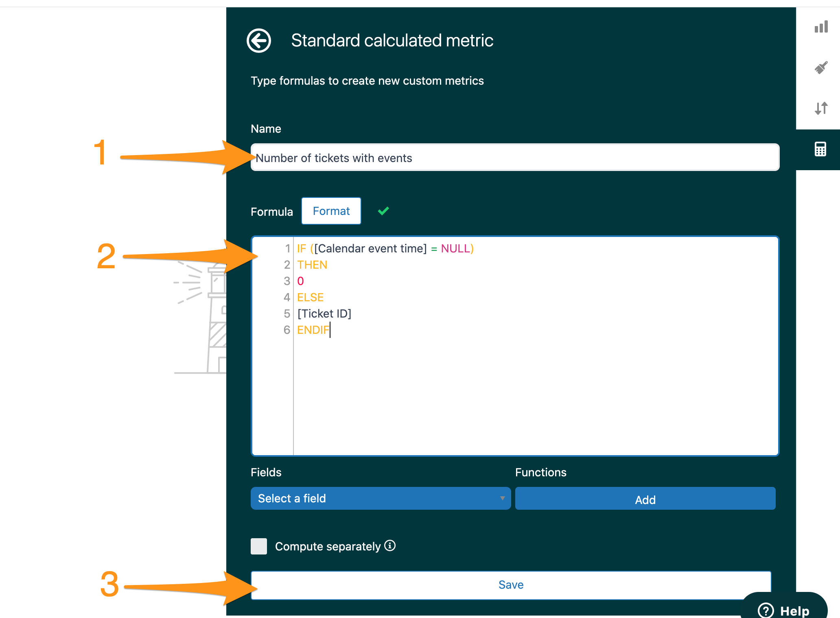Click the ELSE keyword in formula
840x618 pixels.
[x=311, y=297]
